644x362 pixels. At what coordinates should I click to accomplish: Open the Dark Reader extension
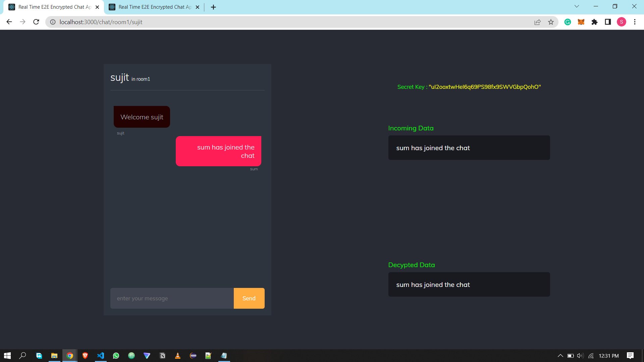pos(607,22)
